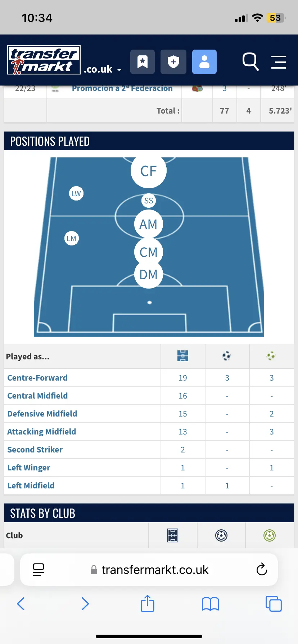Open the Transfermarkt bookmark watchlist icon

(143, 62)
